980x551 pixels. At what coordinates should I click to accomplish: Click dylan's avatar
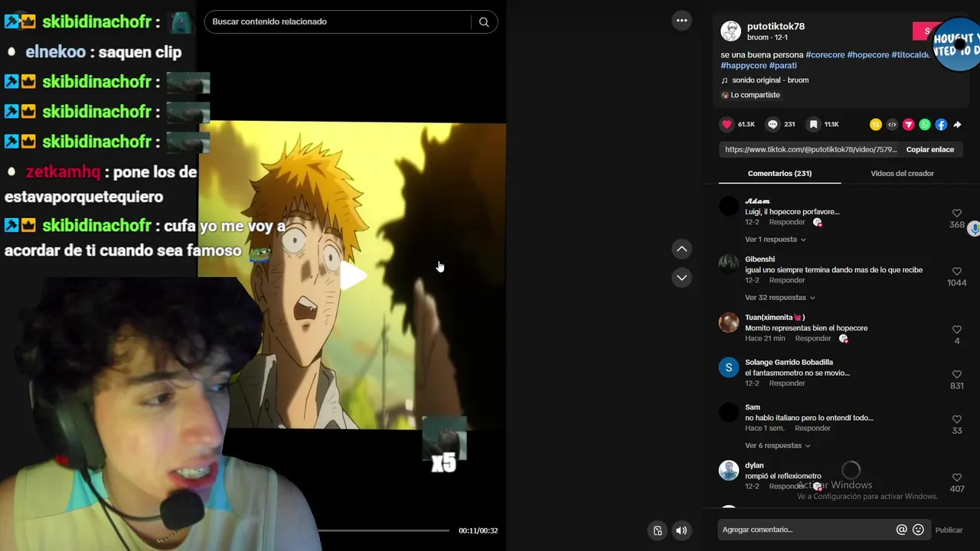click(x=728, y=471)
